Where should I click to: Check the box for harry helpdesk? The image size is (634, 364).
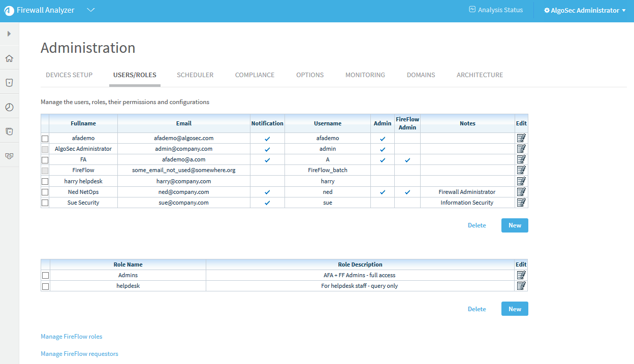point(45,182)
